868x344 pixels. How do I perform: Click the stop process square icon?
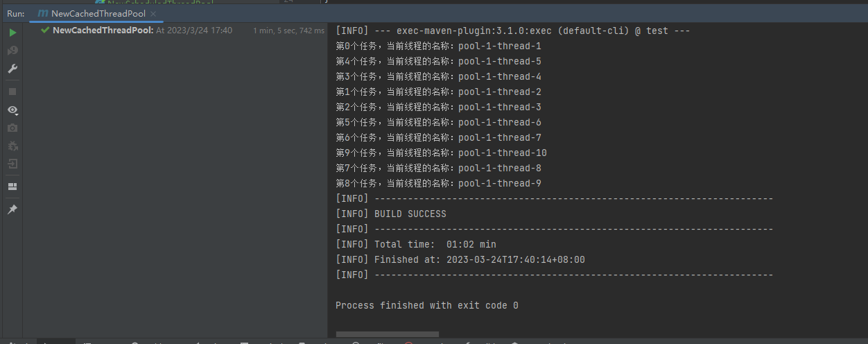(x=12, y=91)
